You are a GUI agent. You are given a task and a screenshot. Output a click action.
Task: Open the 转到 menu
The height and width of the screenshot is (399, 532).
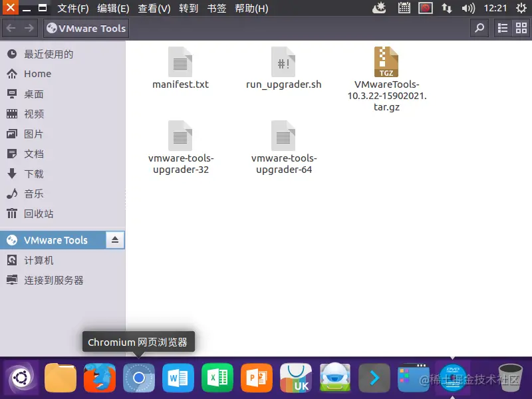point(189,8)
